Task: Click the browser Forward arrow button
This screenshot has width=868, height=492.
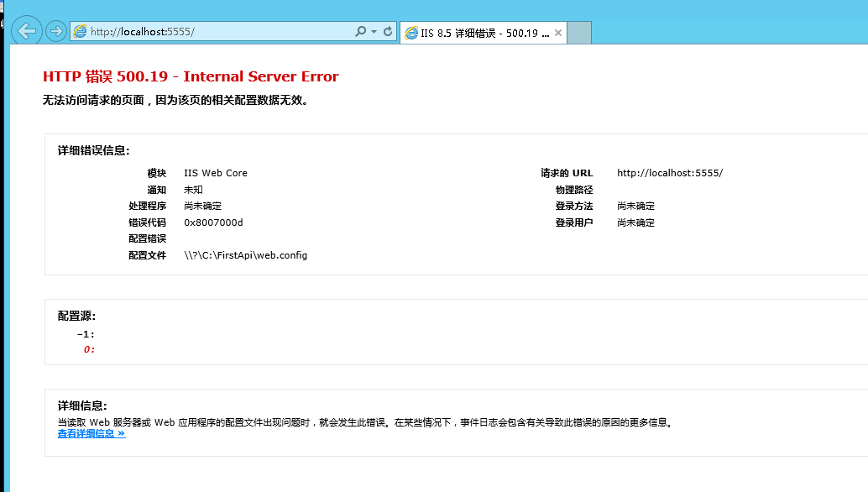Action: pos(56,32)
